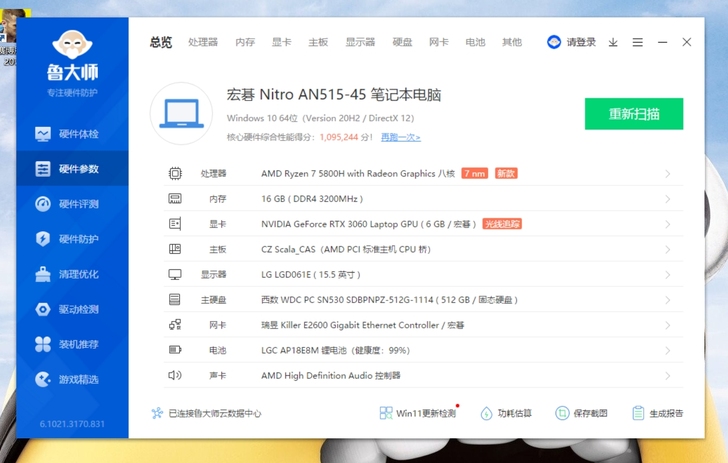Click the 鲁大师 logo at top left

tap(72, 56)
